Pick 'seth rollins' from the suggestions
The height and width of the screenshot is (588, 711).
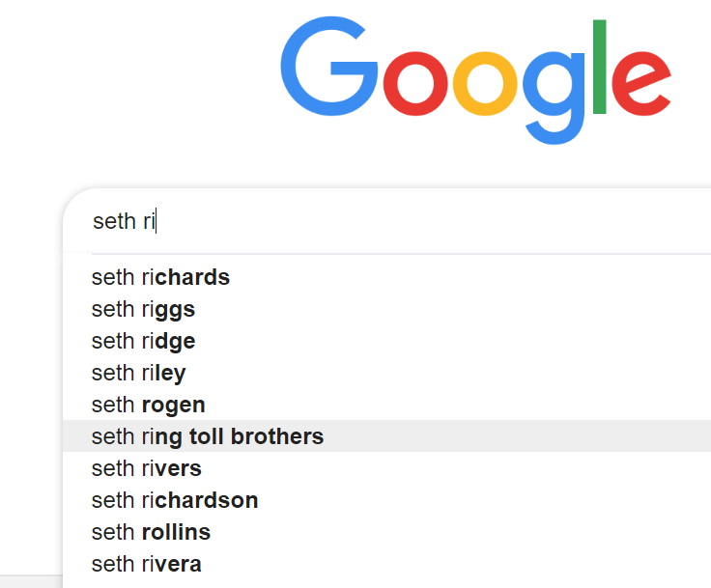[x=151, y=532]
